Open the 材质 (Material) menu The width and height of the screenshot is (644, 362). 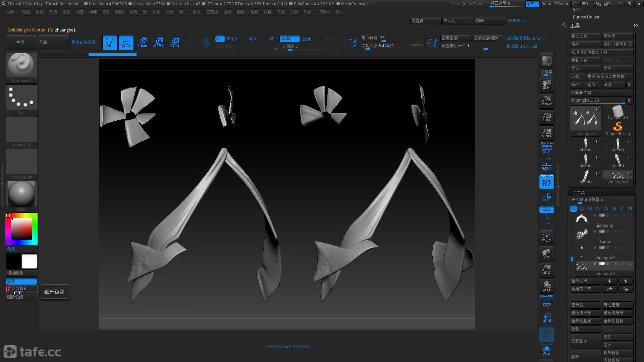pos(170,12)
